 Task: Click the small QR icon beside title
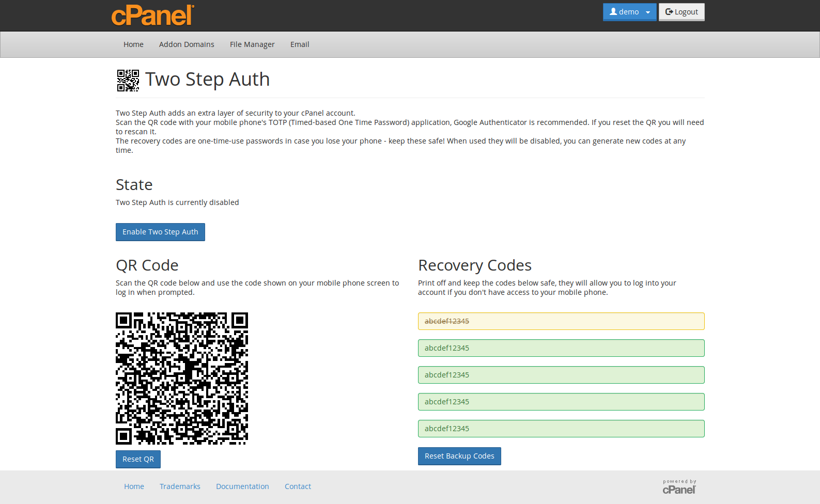[x=128, y=81]
